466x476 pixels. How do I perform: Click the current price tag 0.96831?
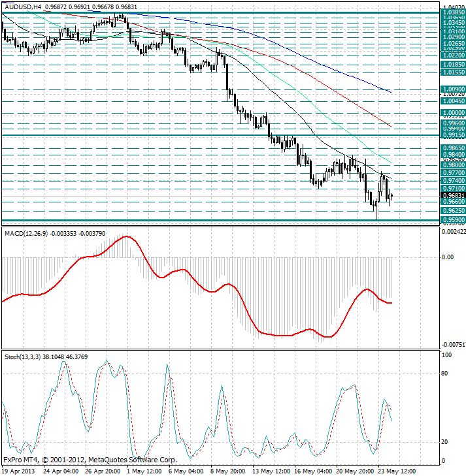point(453,195)
